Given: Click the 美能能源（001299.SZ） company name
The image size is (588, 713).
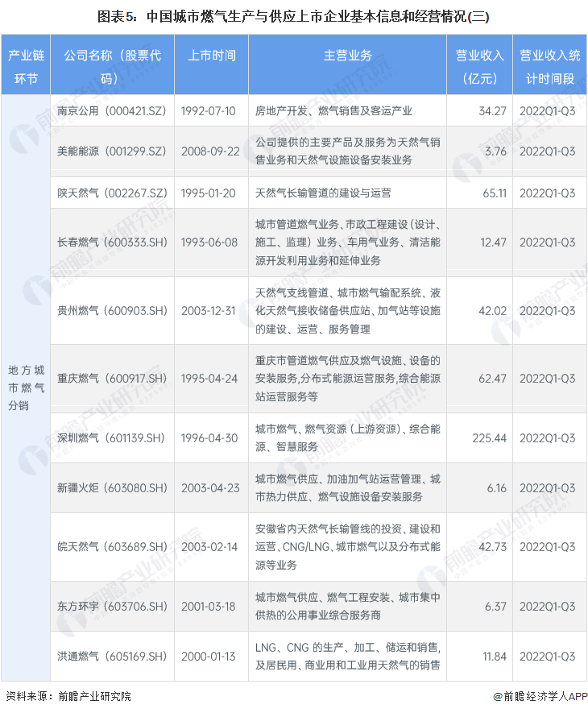Looking at the screenshot, I should click(x=112, y=151).
